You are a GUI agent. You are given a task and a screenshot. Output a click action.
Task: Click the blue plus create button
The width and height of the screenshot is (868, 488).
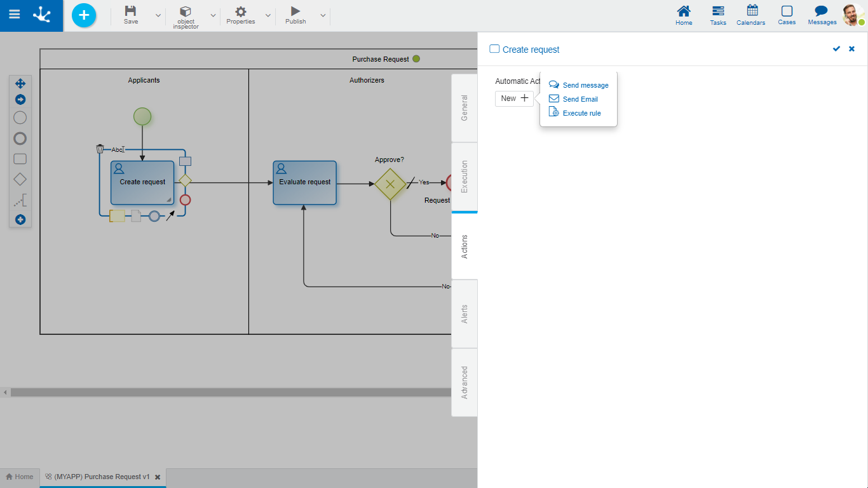[x=84, y=15]
